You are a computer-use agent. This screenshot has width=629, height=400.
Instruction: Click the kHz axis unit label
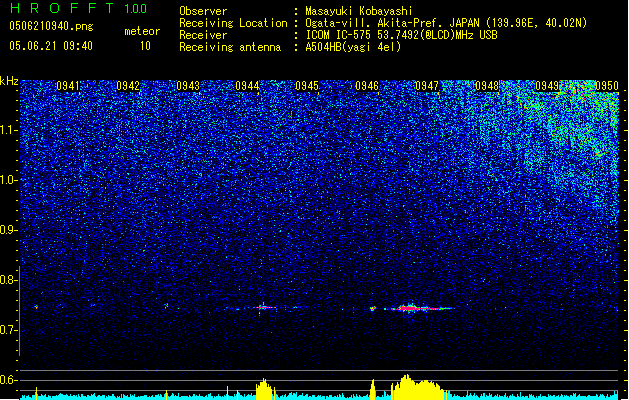tap(9, 81)
